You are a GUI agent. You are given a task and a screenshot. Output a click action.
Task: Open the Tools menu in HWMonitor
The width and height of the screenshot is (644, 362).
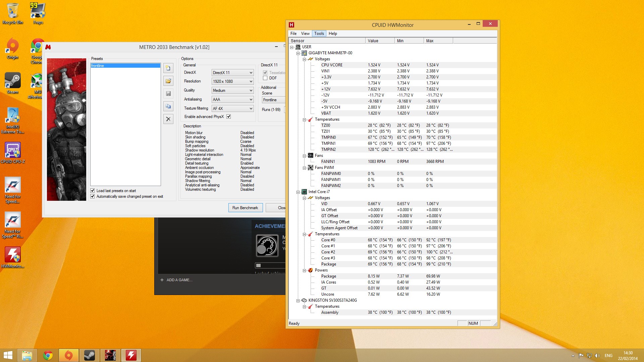319,34
